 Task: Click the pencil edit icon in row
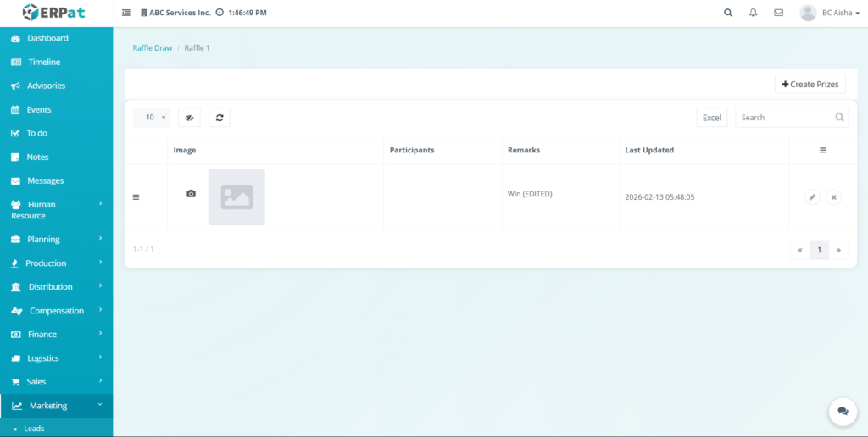812,197
